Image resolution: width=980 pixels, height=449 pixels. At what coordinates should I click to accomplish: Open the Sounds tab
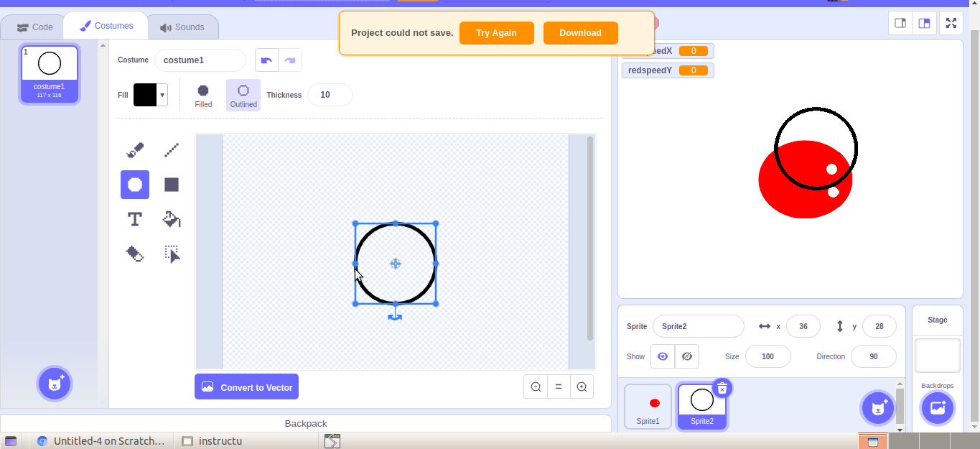point(183,26)
